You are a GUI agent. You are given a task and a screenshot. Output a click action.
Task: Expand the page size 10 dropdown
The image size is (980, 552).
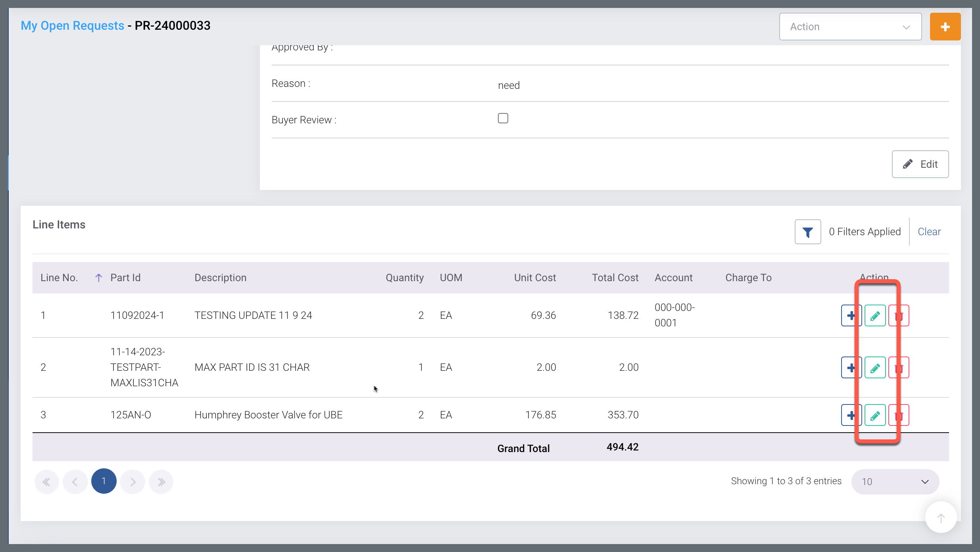(x=895, y=481)
